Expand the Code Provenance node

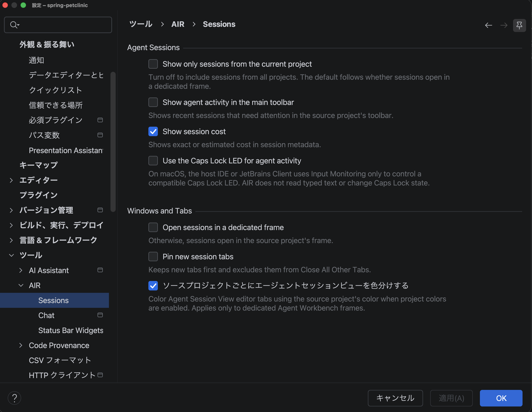coord(21,346)
